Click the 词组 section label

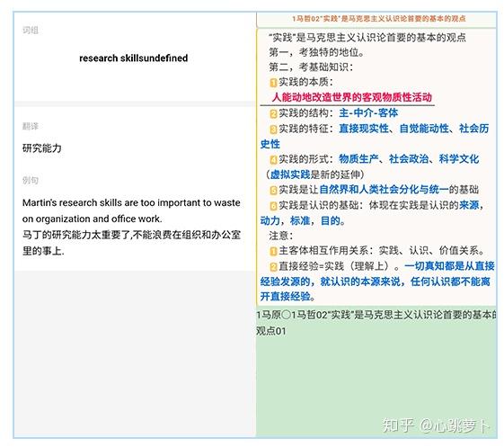point(31,31)
